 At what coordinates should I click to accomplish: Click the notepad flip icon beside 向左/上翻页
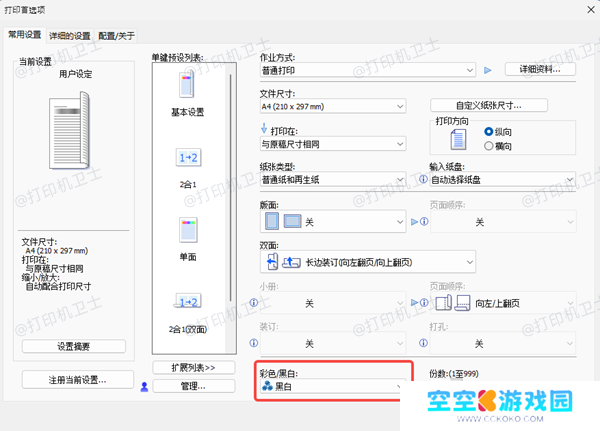pos(462,303)
